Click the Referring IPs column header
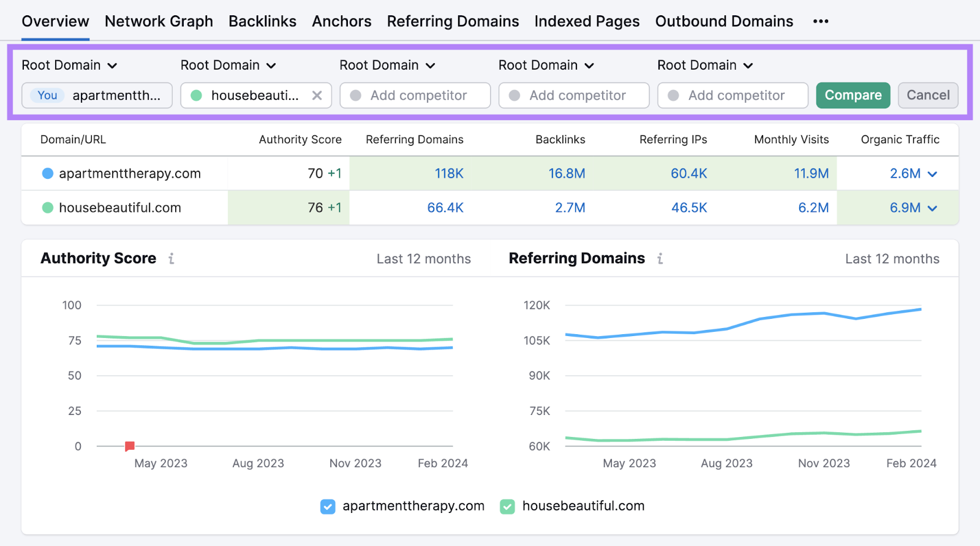Image resolution: width=980 pixels, height=546 pixels. (673, 140)
